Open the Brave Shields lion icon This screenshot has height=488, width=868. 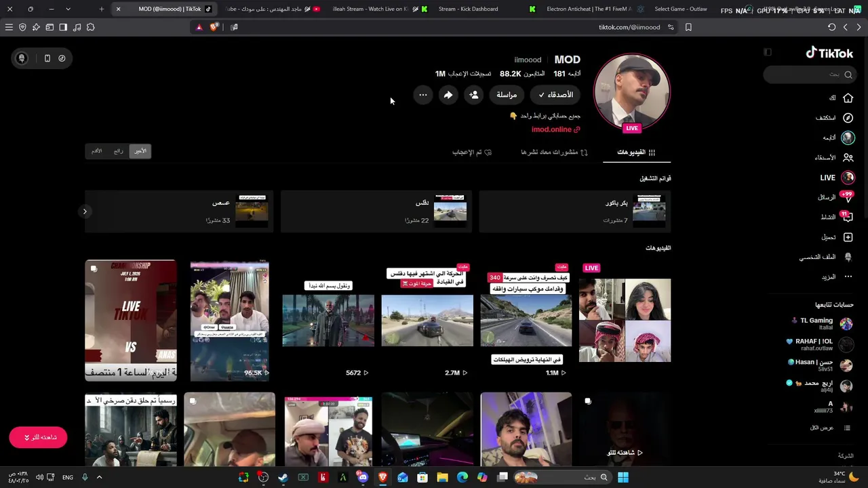coord(214,27)
